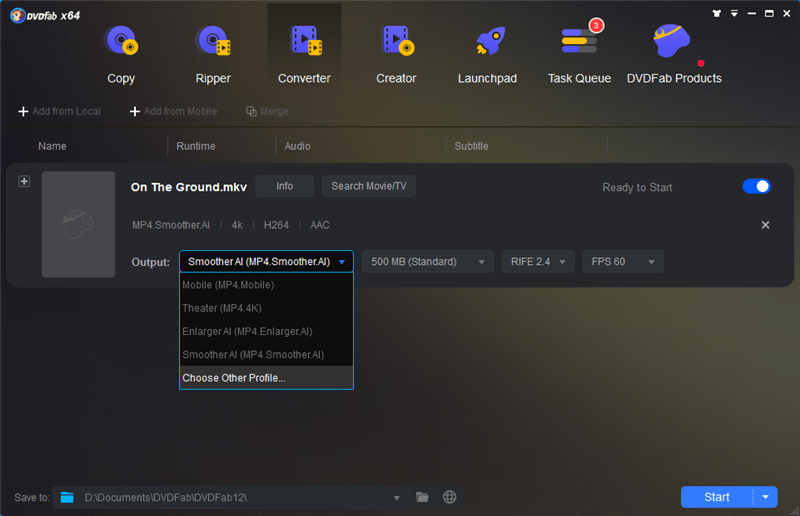The width and height of the screenshot is (800, 516).
Task: Click the Merge button
Action: point(267,111)
